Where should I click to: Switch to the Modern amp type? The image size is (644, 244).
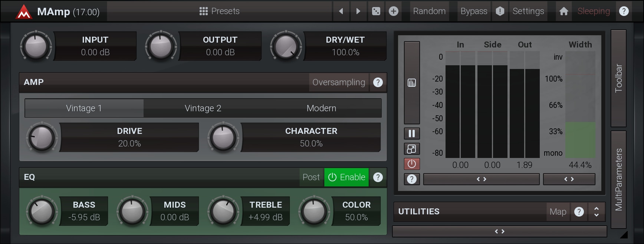pos(321,108)
